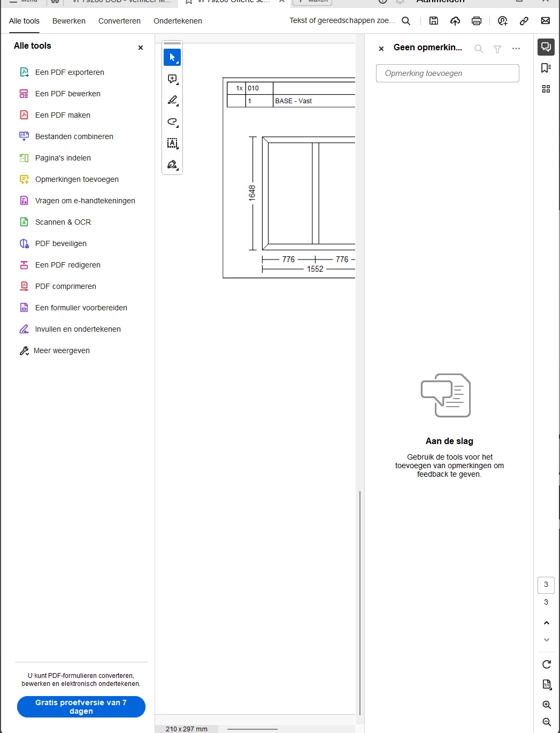
Task: Print the document
Action: (477, 21)
